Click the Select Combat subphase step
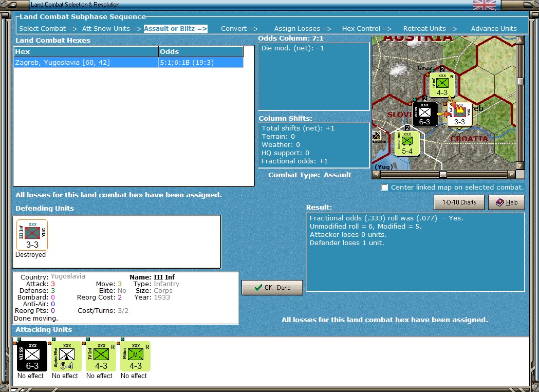 pos(48,29)
